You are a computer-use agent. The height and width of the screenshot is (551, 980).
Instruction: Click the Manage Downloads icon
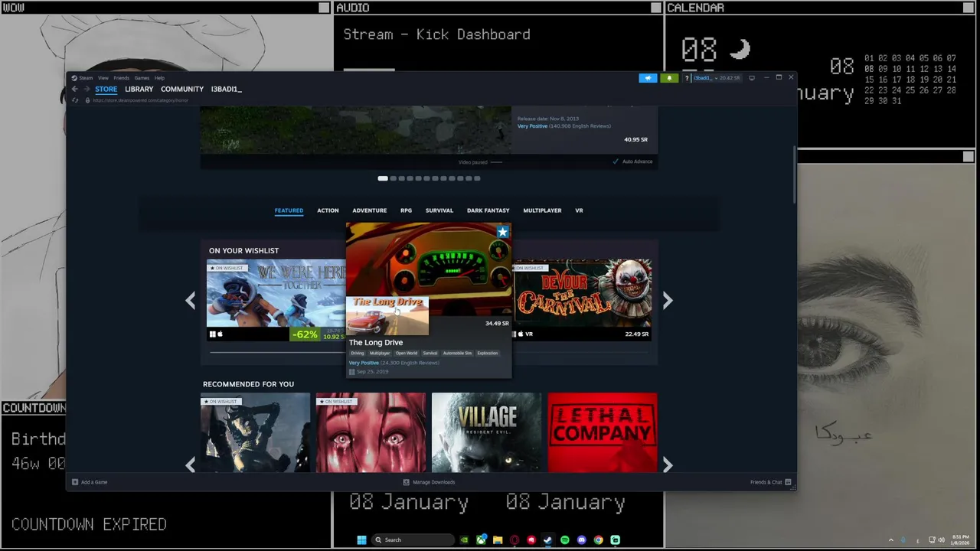[x=406, y=482]
